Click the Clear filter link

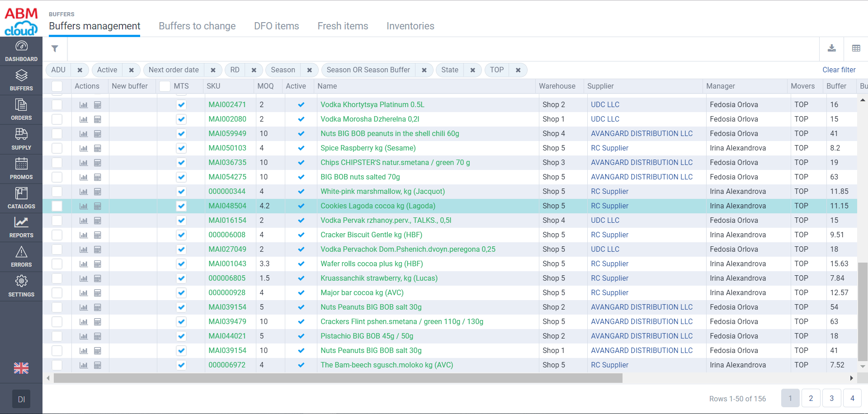coord(839,70)
